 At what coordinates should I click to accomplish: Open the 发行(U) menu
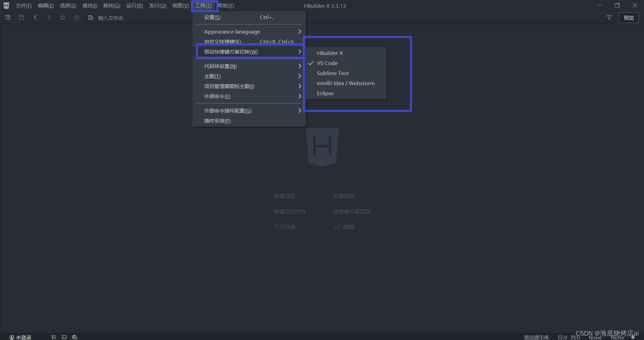click(158, 6)
